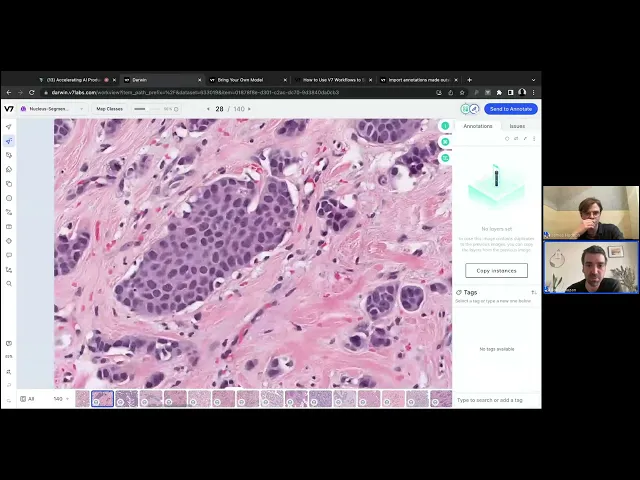Screen dimensions: 640x480
Task: Go to the previous image arrow
Action: 208,109
